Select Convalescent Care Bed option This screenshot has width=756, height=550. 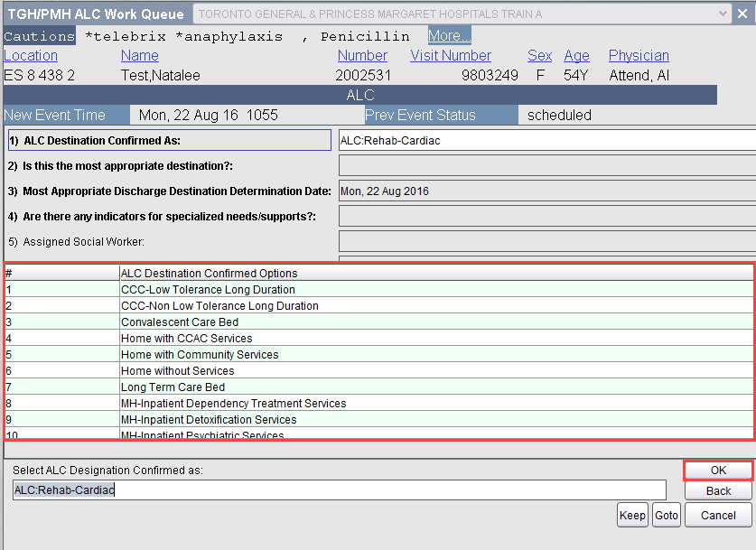point(379,322)
